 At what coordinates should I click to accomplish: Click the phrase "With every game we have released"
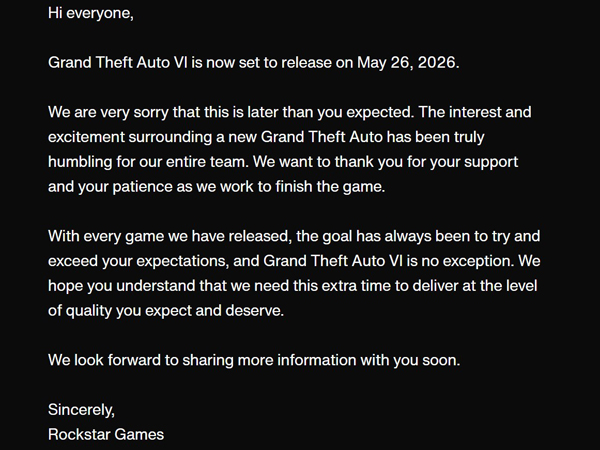click(170, 236)
